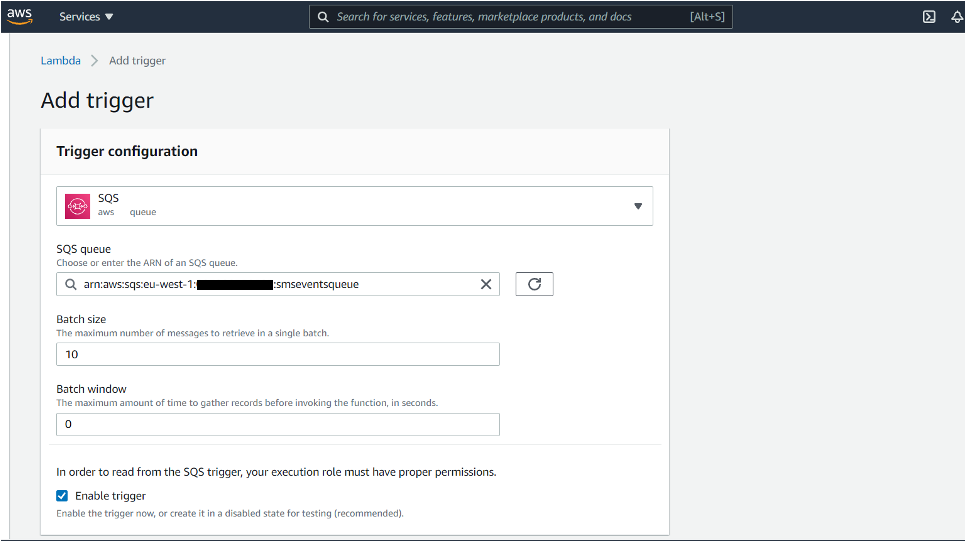Click the Enable trigger label
The height and width of the screenshot is (542, 966).
[110, 496]
